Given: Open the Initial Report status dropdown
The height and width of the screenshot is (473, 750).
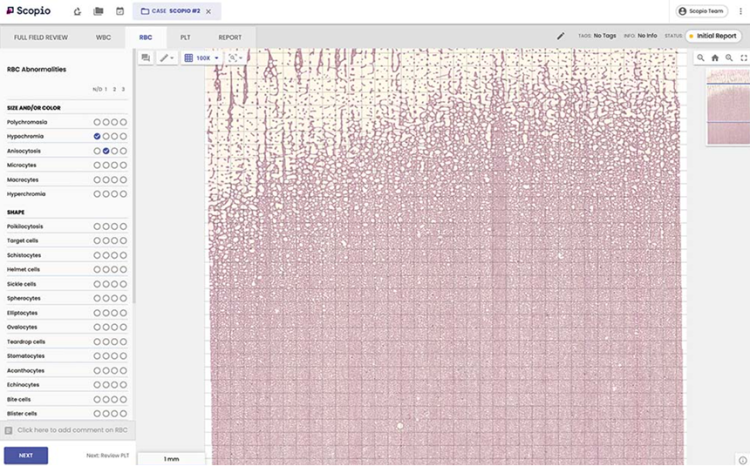Looking at the screenshot, I should click(713, 36).
